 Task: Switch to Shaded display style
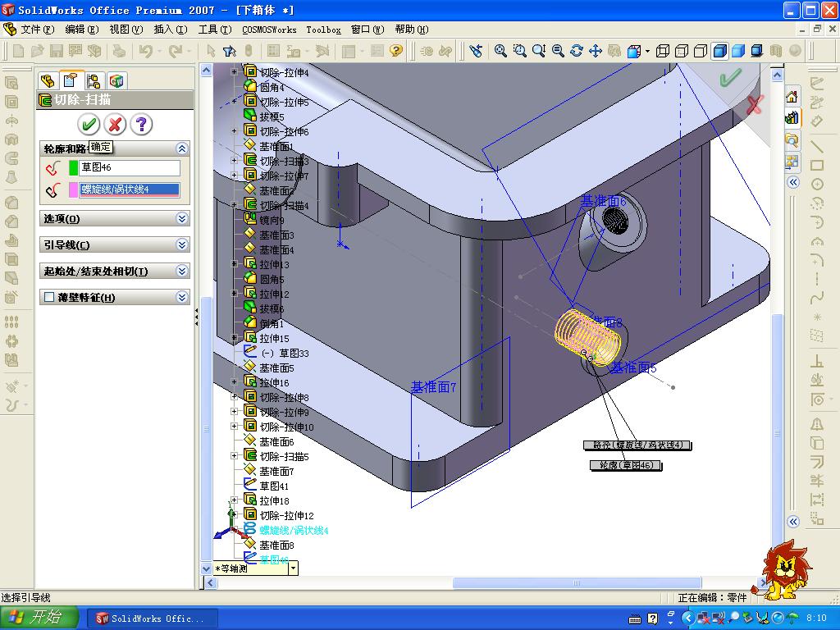coord(738,51)
